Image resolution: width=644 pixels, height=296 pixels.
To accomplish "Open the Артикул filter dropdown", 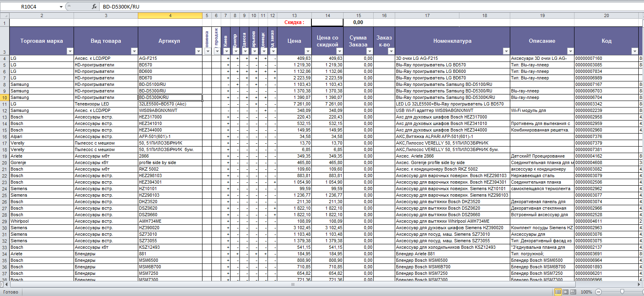I will (x=198, y=51).
